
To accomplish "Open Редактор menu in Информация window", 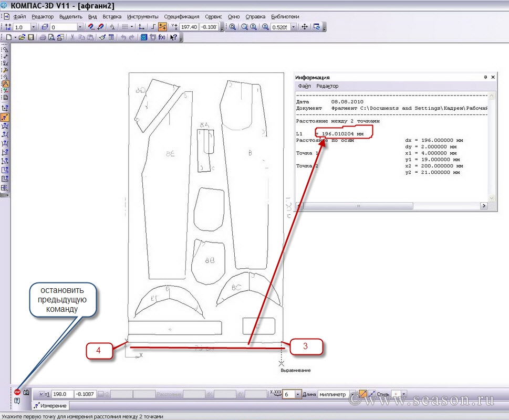I will [327, 86].
